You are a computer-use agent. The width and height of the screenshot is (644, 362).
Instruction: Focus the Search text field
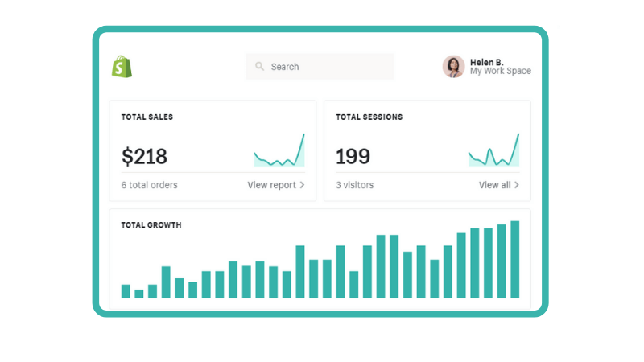click(326, 67)
